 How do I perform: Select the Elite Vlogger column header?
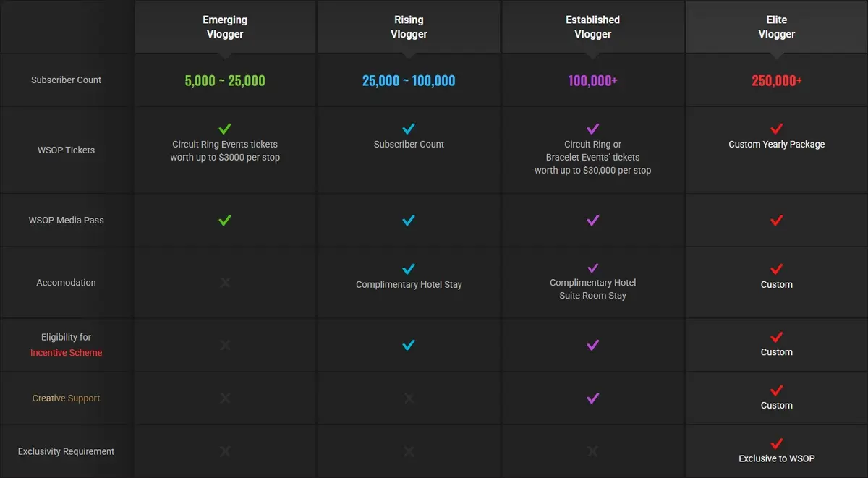coord(777,27)
